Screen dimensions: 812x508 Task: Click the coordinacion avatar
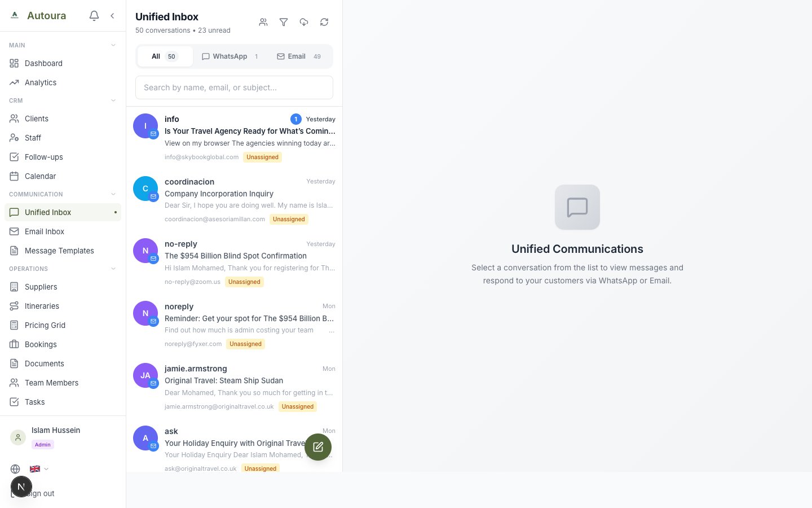tap(145, 189)
